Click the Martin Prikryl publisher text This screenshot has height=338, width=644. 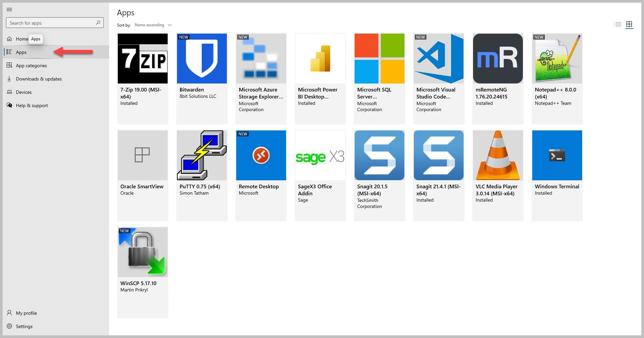pyautogui.click(x=134, y=290)
